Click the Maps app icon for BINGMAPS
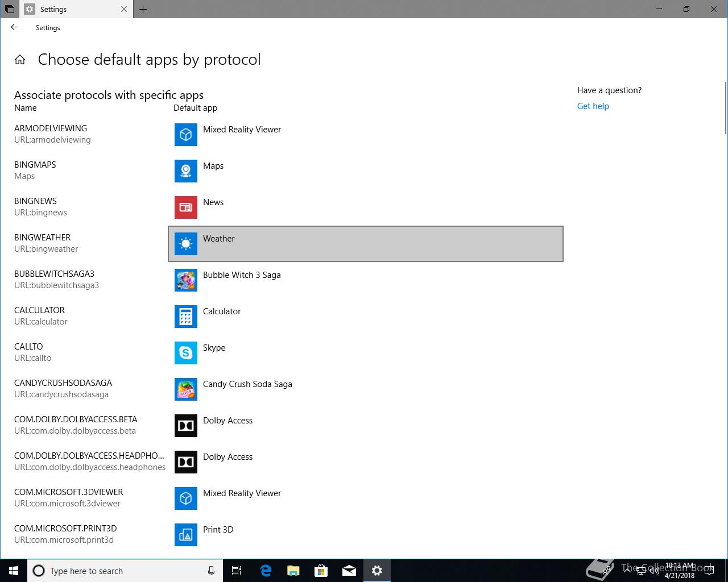The image size is (728, 582). (186, 171)
